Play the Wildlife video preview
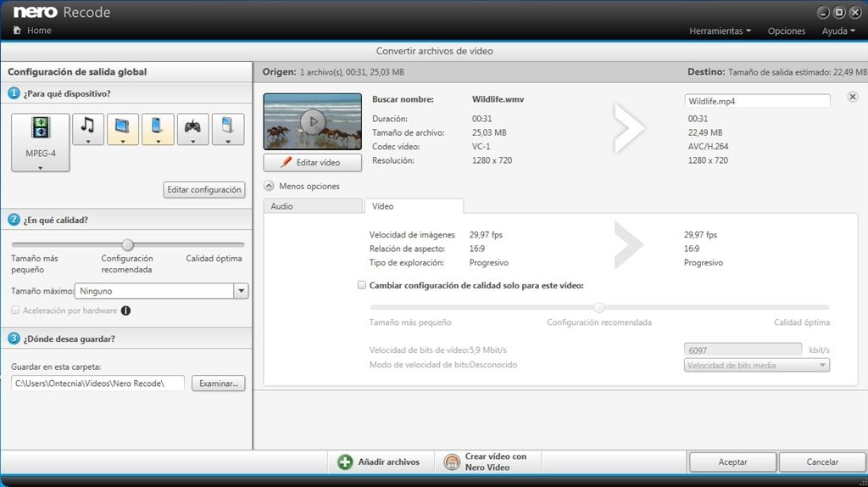The image size is (868, 487). [x=313, y=121]
